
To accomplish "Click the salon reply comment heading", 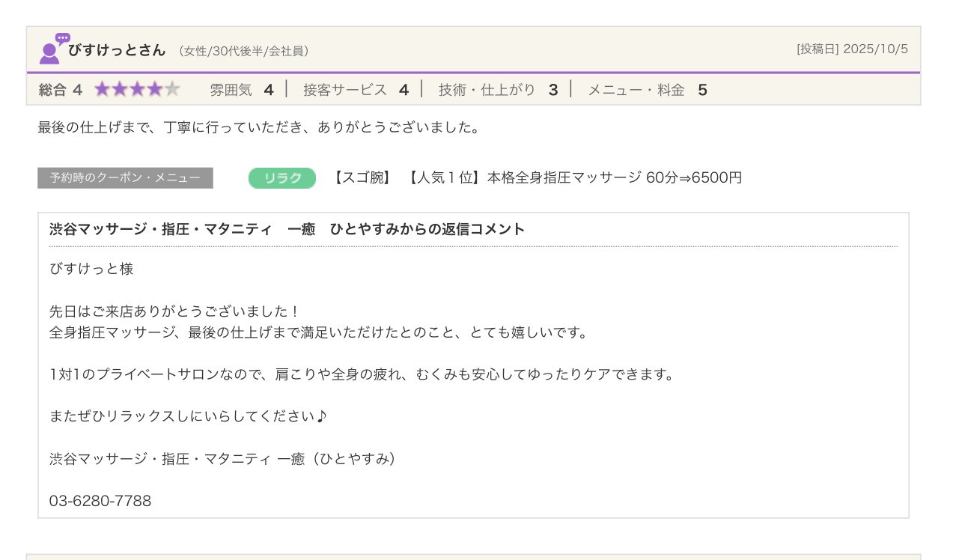I will 287,229.
